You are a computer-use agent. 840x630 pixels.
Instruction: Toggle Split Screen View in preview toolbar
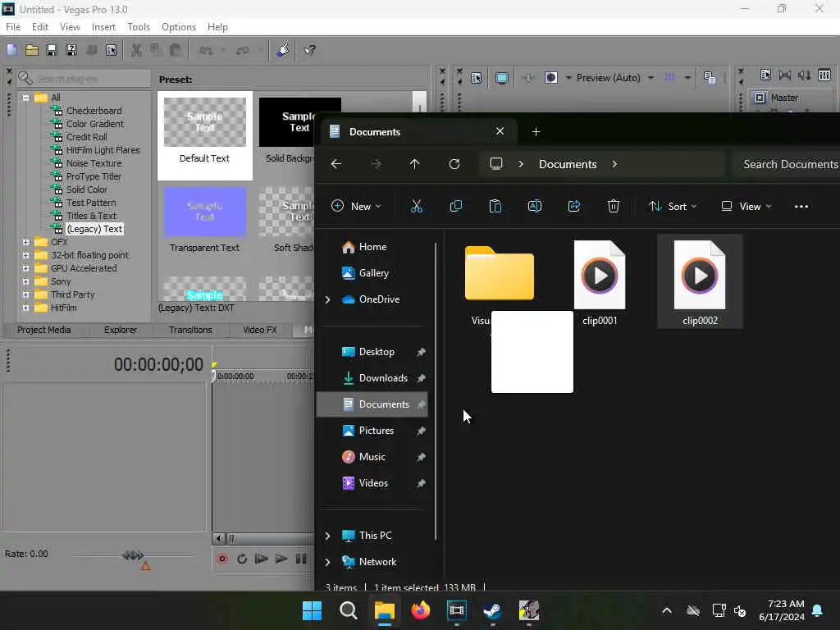(550, 78)
